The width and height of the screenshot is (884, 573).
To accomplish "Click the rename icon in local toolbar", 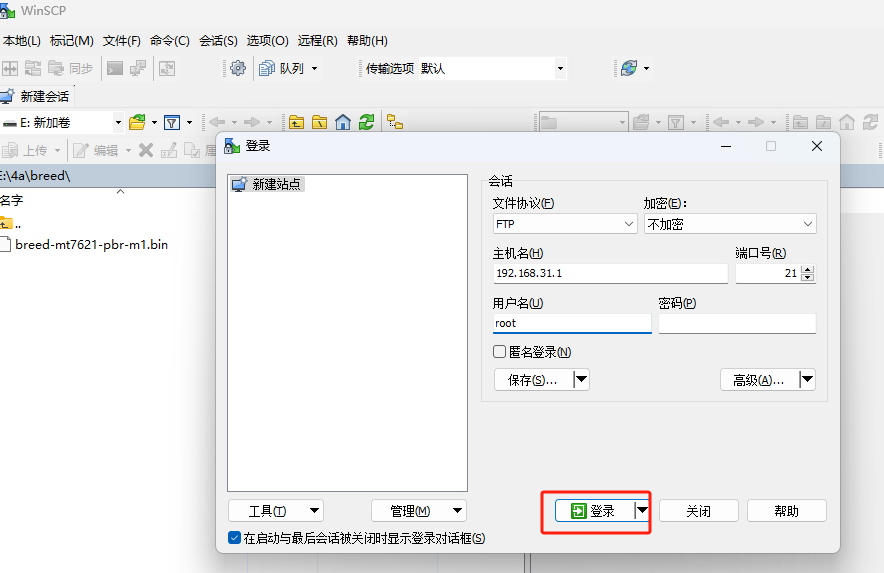I will [169, 150].
